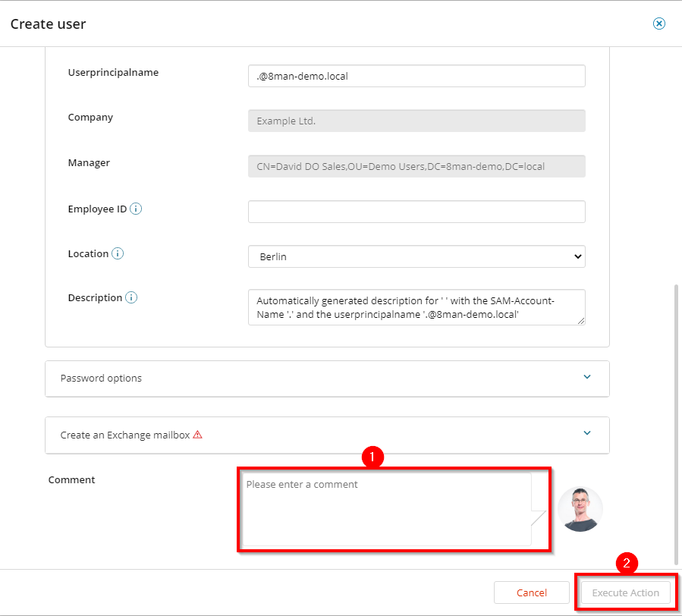Click the user avatar beside the comment box
This screenshot has width=682, height=616.
[x=580, y=509]
